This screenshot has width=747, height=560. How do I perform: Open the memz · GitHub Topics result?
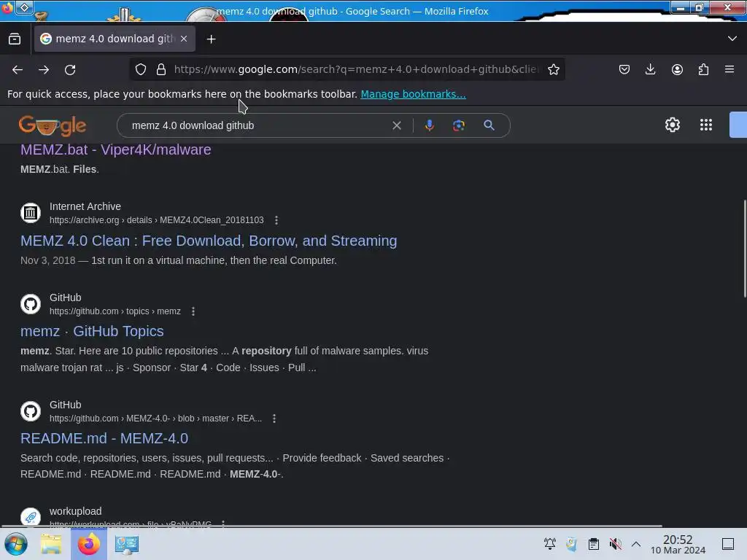click(92, 331)
